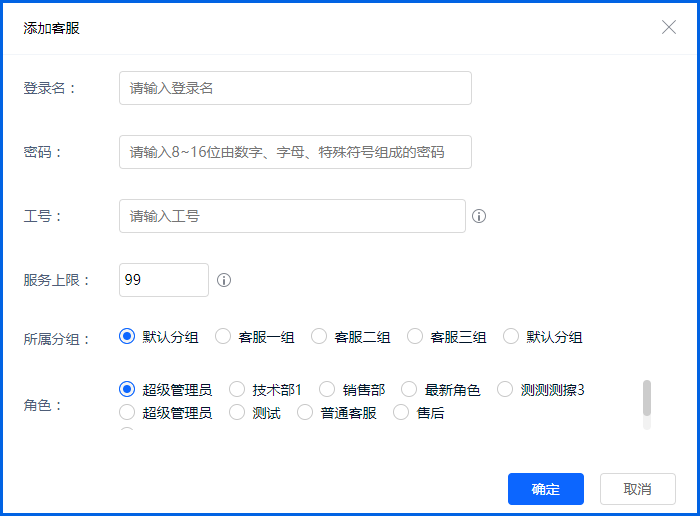Choose the 技术部1 role
Image resolution: width=700 pixels, height=516 pixels.
click(x=237, y=389)
